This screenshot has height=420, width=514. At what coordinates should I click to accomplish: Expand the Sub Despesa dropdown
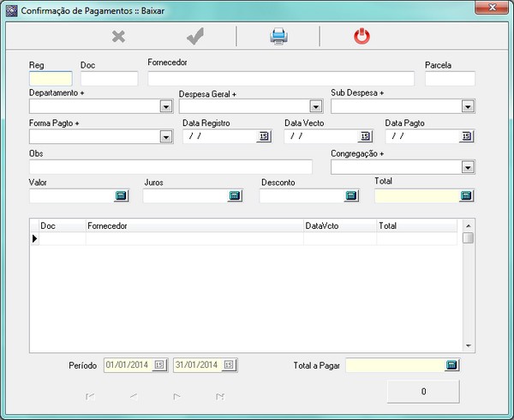pyautogui.click(x=468, y=106)
